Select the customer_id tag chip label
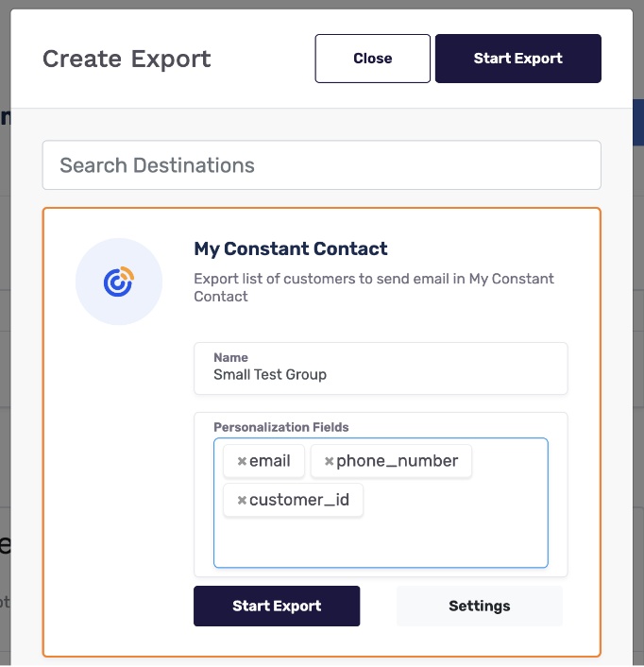644x667 pixels. [x=299, y=500]
